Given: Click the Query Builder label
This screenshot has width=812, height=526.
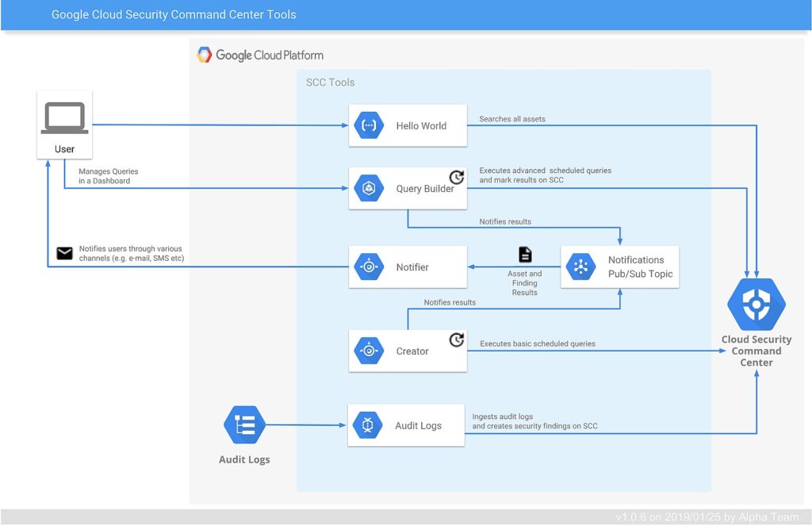Looking at the screenshot, I should (x=425, y=189).
